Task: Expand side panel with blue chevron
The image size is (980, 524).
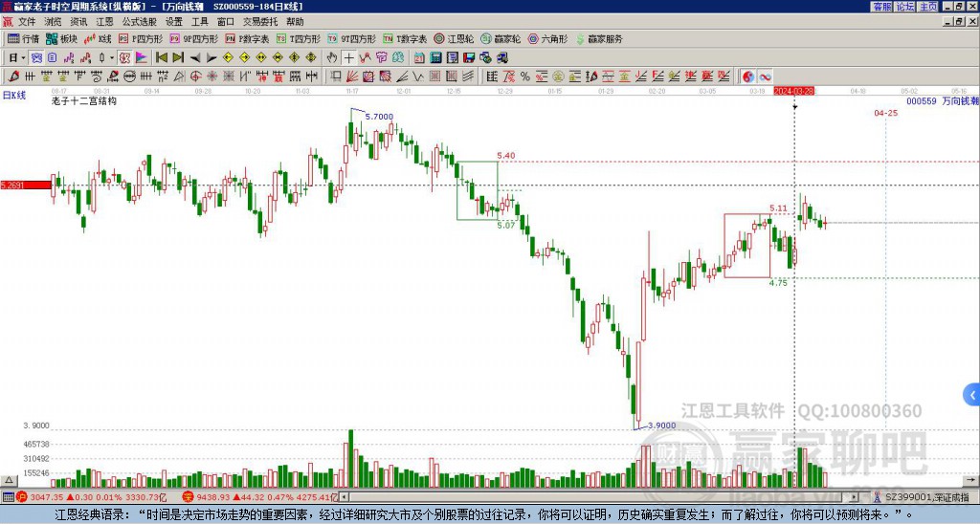Action: pyautogui.click(x=972, y=395)
